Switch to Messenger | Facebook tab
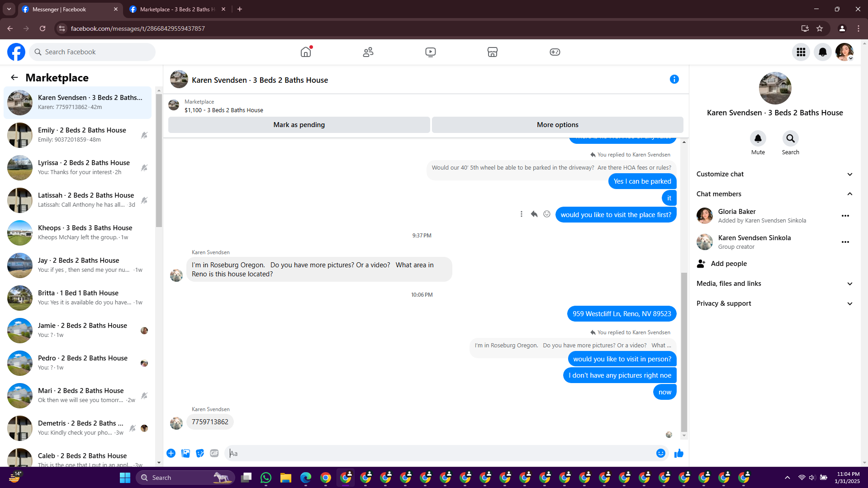 click(70, 9)
